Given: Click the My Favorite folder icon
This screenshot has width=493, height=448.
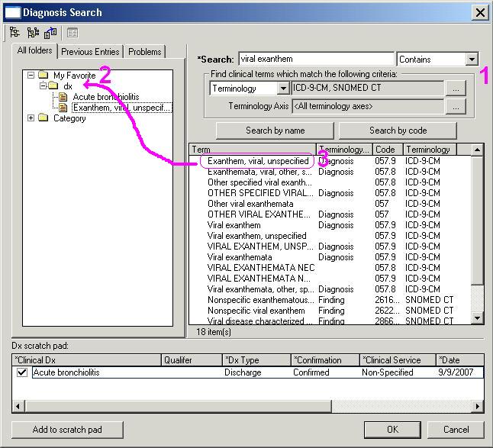Looking at the screenshot, I should tap(43, 75).
